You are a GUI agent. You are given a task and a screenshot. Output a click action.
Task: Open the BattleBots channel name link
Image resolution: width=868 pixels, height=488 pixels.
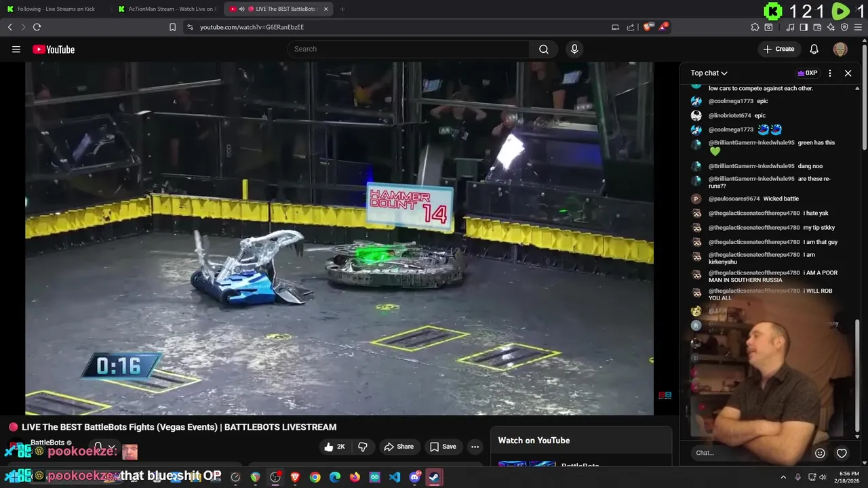[47, 443]
